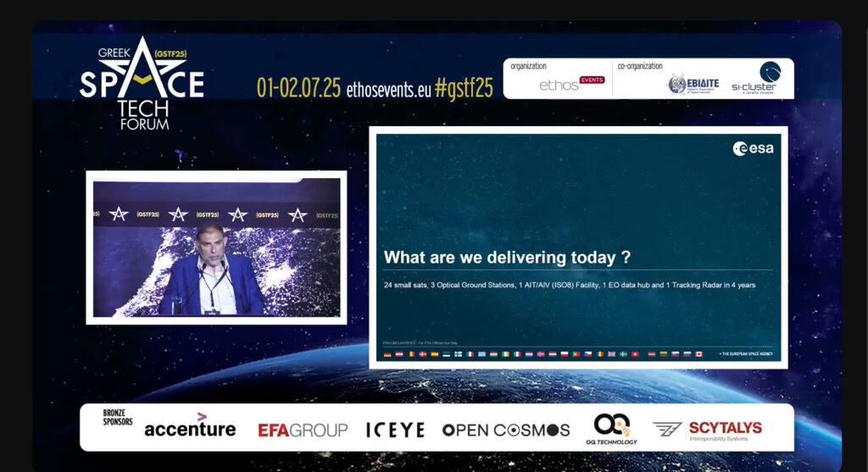
Task: Click the 'BRONZE SPONSORS' label
Action: [x=117, y=417]
